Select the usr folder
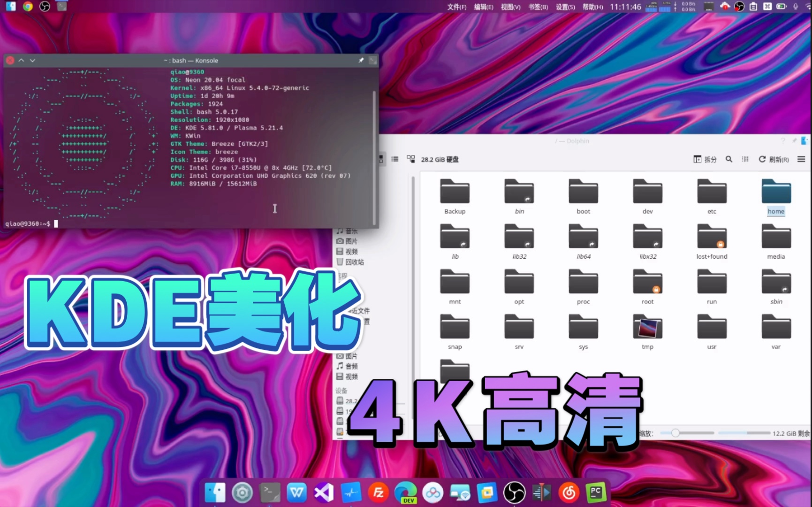Image resolution: width=812 pixels, height=507 pixels. [712, 332]
